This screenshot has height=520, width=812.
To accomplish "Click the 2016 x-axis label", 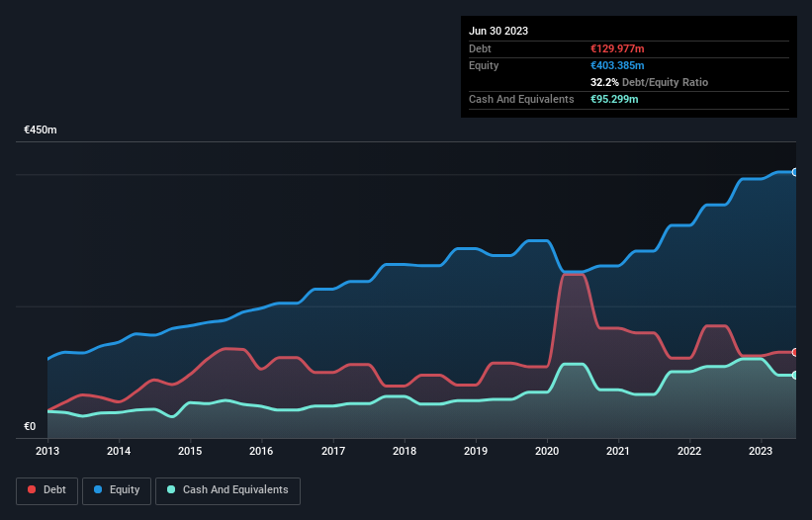I will (x=261, y=451).
